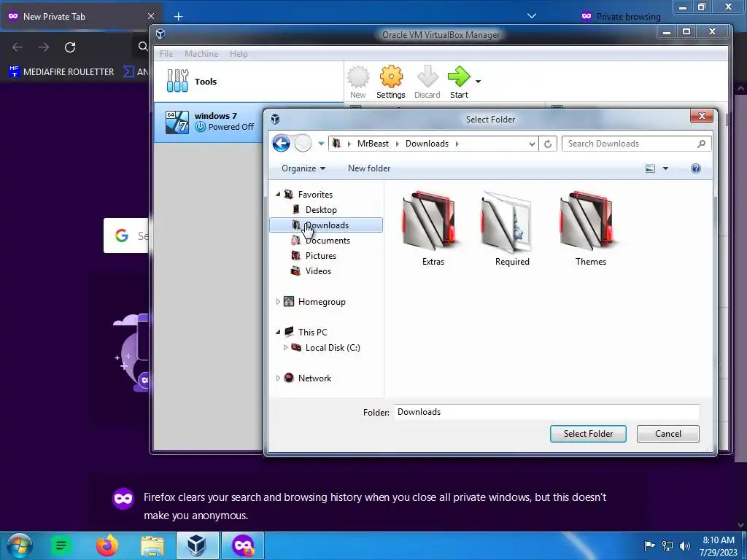Click the Folder name text field
The height and width of the screenshot is (560, 747).
[x=547, y=413]
